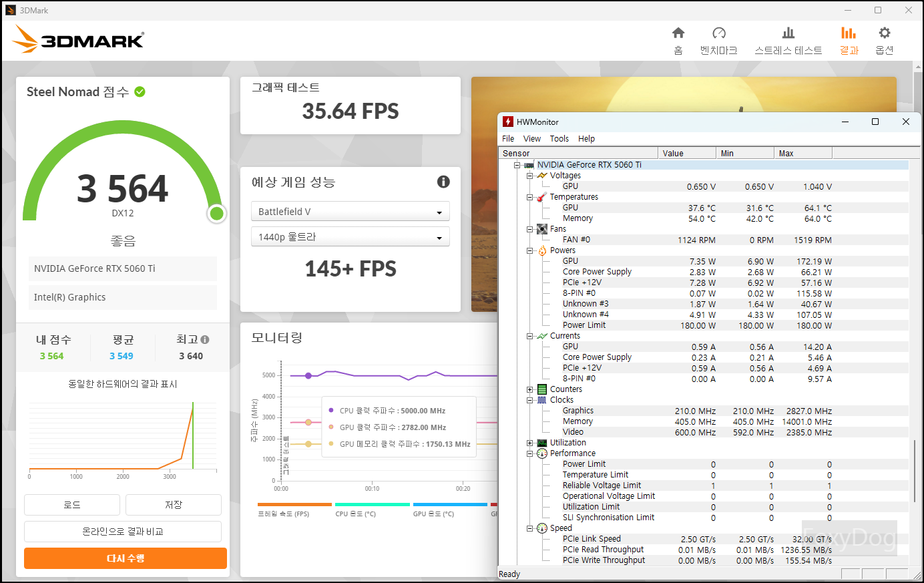Image resolution: width=924 pixels, height=583 pixels.
Task: Expand the Counters tree node
Action: point(529,389)
